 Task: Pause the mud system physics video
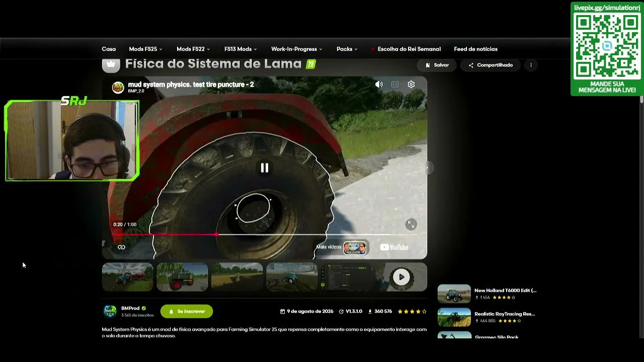tap(265, 168)
